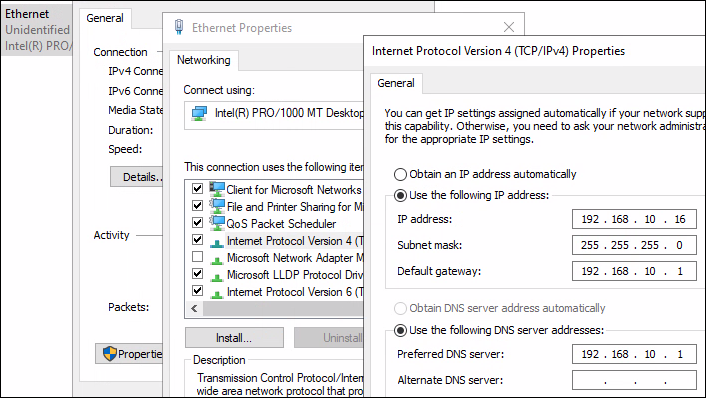Click the QoS Packet Scheduler icon
Viewport: 706px width, 398px height.
tap(217, 223)
